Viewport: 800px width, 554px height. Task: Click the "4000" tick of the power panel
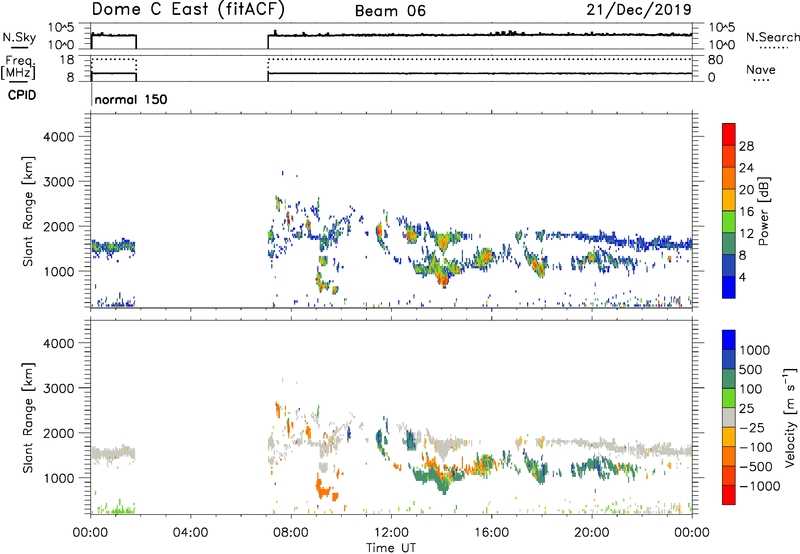pyautogui.click(x=59, y=137)
